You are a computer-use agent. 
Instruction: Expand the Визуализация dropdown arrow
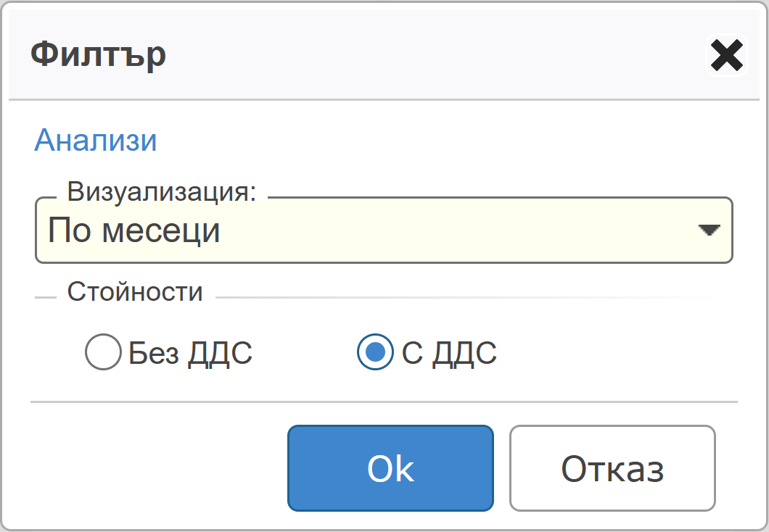point(708,230)
